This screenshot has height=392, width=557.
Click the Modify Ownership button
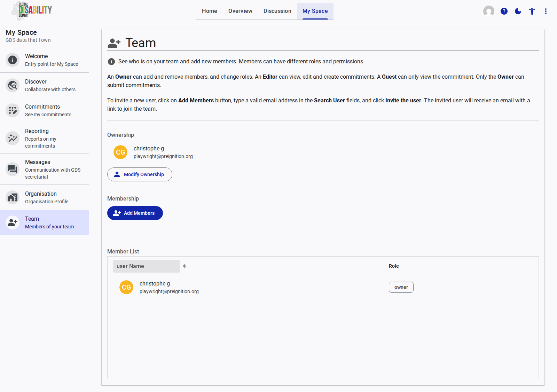[140, 174]
